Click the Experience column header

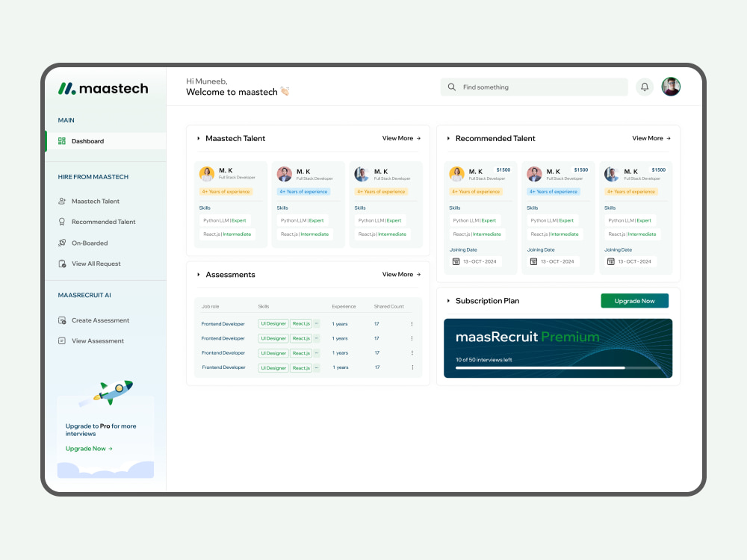tap(344, 307)
